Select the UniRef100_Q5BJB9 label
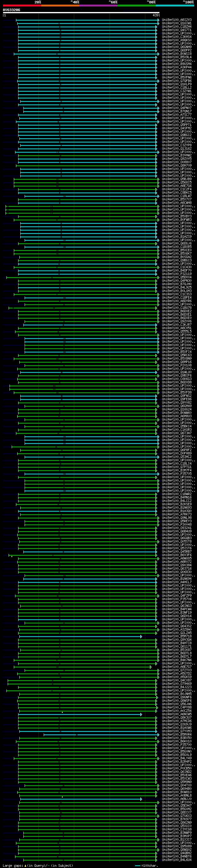This screenshot has width=197, height=868. 176,179
